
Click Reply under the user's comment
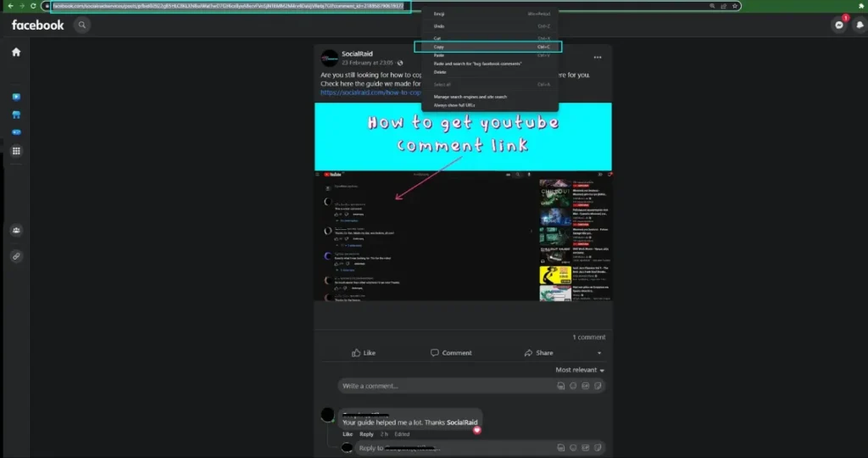coord(366,434)
